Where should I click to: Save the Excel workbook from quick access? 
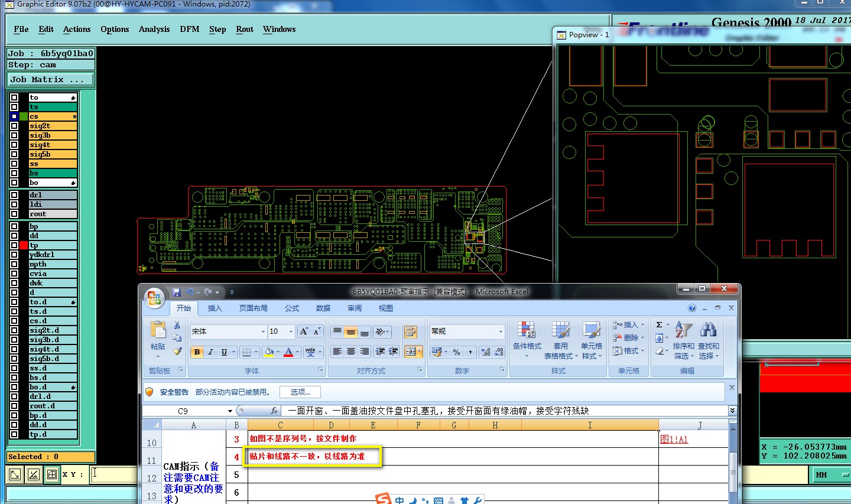tap(176, 292)
